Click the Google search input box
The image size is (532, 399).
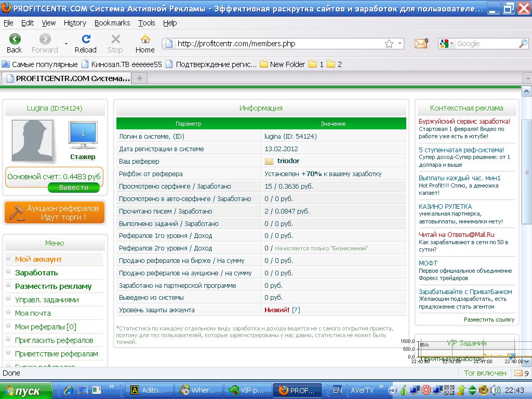(486, 44)
